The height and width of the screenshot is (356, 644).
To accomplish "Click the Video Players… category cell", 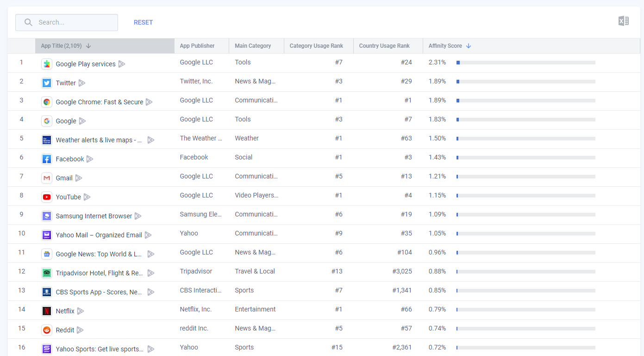I will tap(256, 195).
